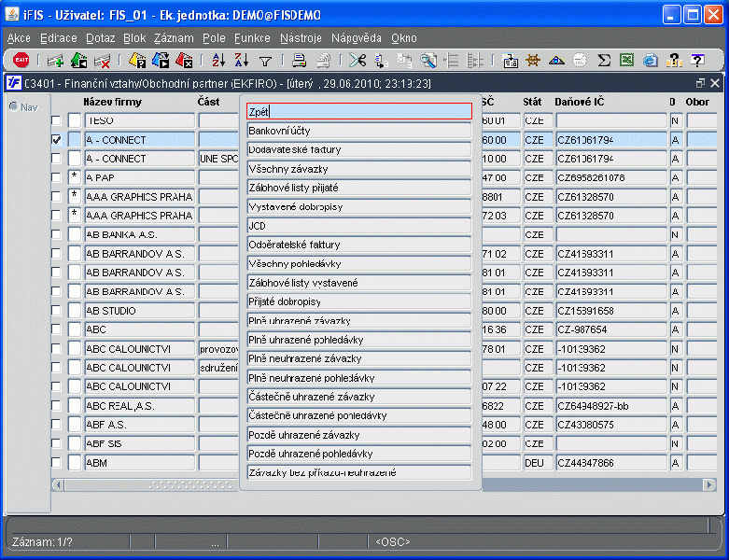
Task: Click the magnifier search icon
Action: pyautogui.click(x=428, y=61)
